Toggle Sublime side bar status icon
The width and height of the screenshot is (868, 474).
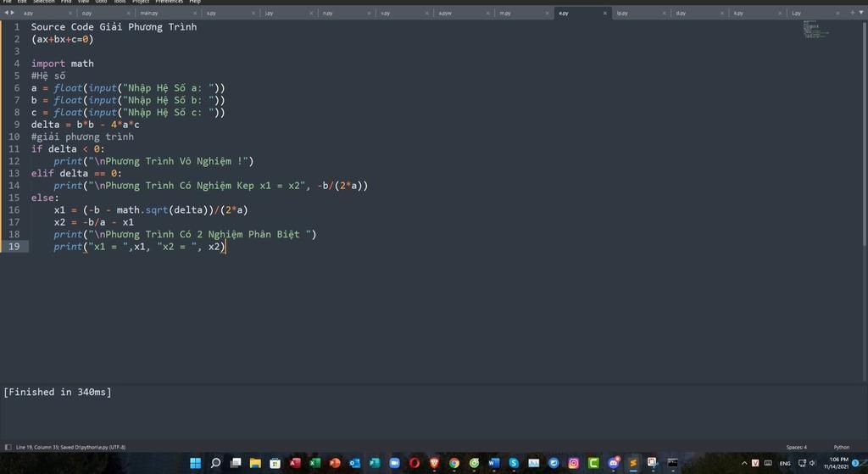pos(8,447)
